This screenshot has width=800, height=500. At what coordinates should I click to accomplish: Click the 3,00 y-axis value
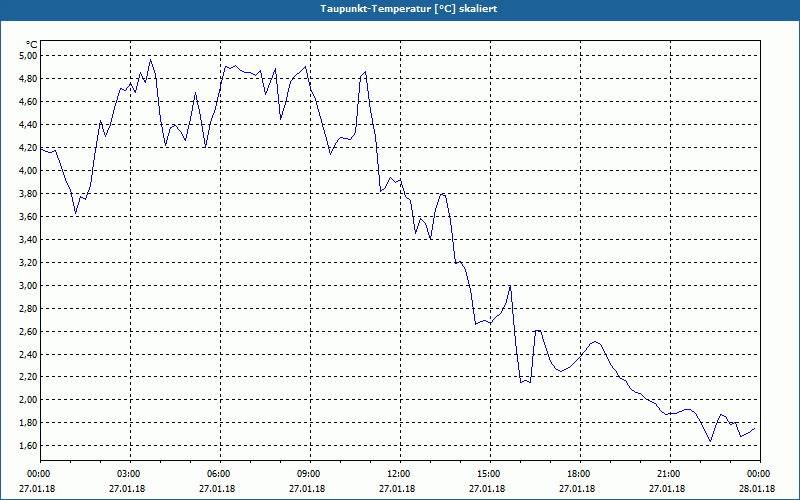coord(29,285)
